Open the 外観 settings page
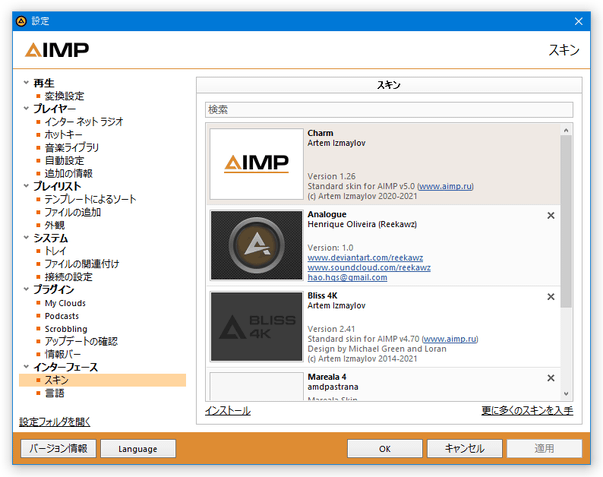603x477 pixels. coord(55,225)
